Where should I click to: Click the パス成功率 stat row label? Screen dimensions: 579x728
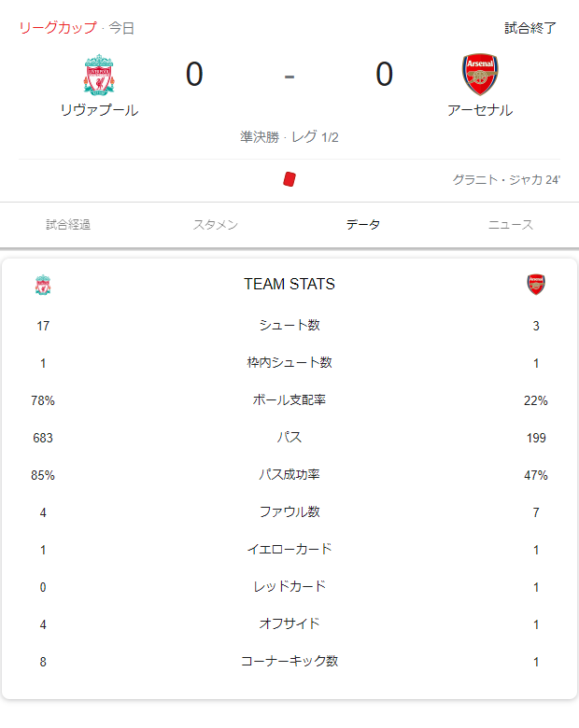pyautogui.click(x=289, y=474)
